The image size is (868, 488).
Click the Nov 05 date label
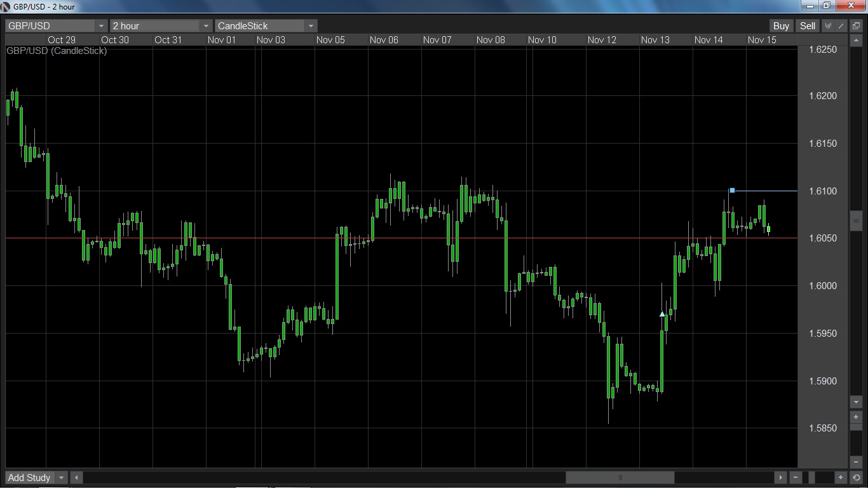coord(330,39)
